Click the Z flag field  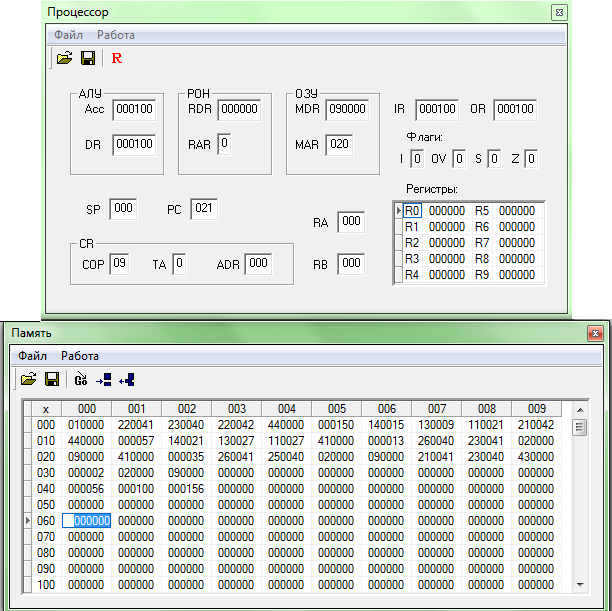coord(531,158)
